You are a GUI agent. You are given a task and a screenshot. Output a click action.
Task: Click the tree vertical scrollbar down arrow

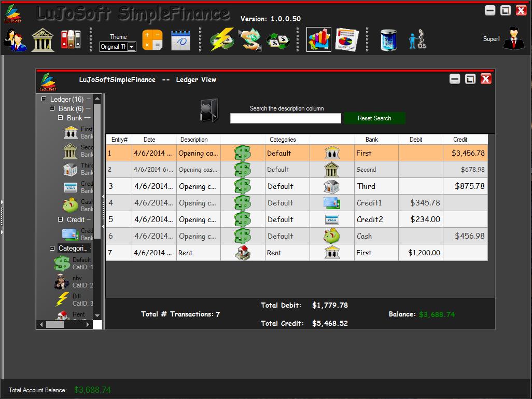97,315
